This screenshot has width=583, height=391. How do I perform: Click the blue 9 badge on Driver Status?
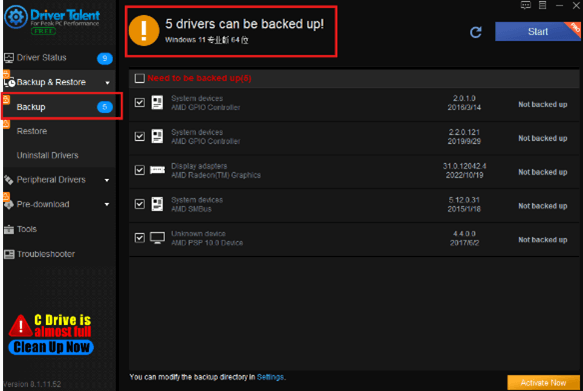(x=105, y=58)
